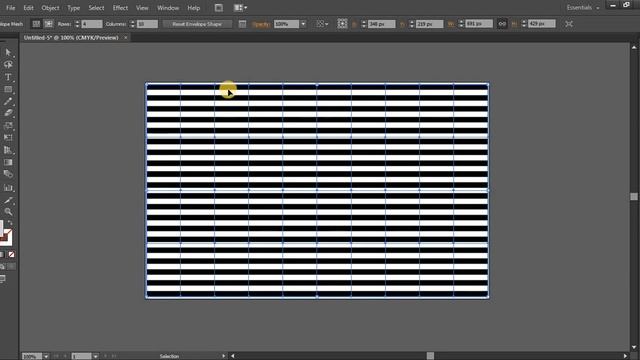
Task: Open the Arrange Documents dropdown
Action: pos(240,8)
